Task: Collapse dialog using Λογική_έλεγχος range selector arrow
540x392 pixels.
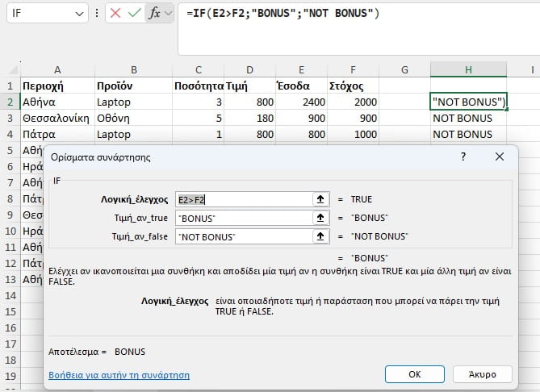Action: (x=320, y=199)
